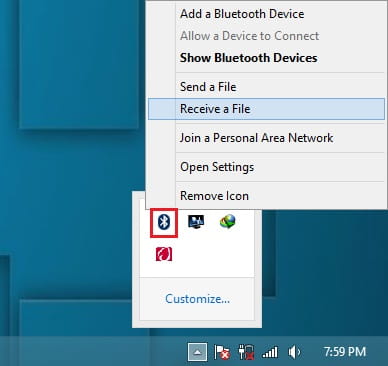Open the Action Center flag icon
Screen dimensions: 388x366
point(222,352)
